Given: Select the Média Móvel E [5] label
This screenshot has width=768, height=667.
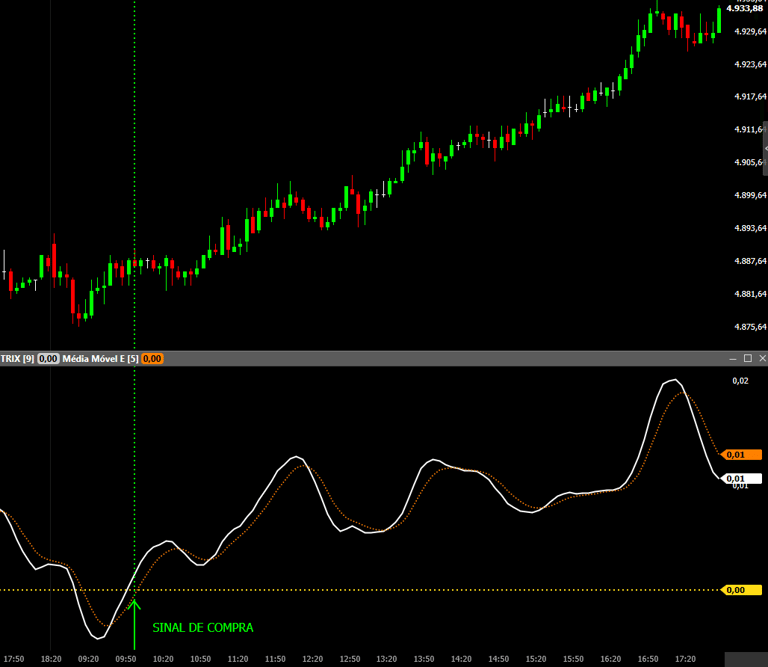Looking at the screenshot, I should tap(100, 358).
